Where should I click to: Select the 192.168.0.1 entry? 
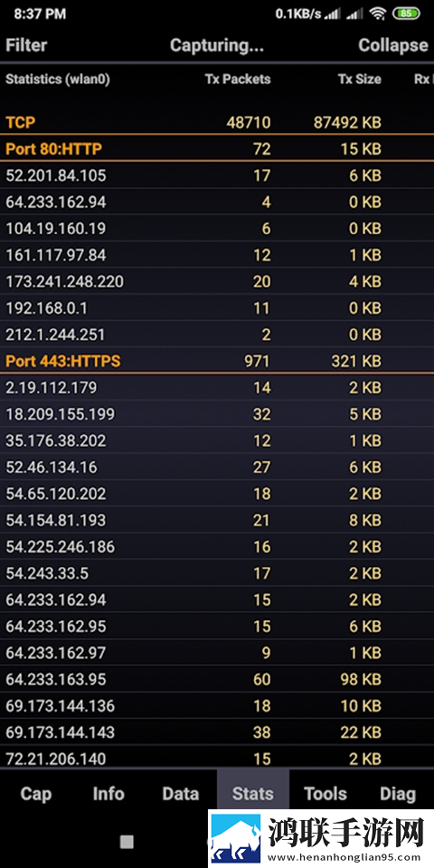click(217, 308)
